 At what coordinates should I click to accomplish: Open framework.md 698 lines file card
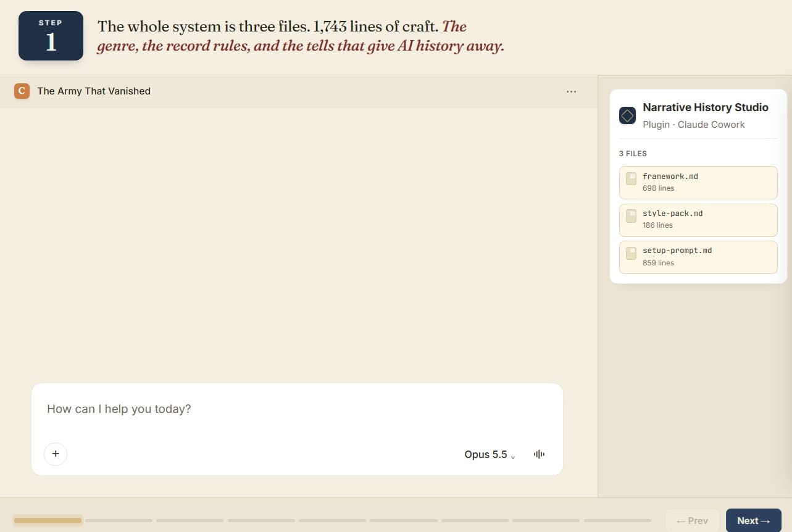pos(698,182)
